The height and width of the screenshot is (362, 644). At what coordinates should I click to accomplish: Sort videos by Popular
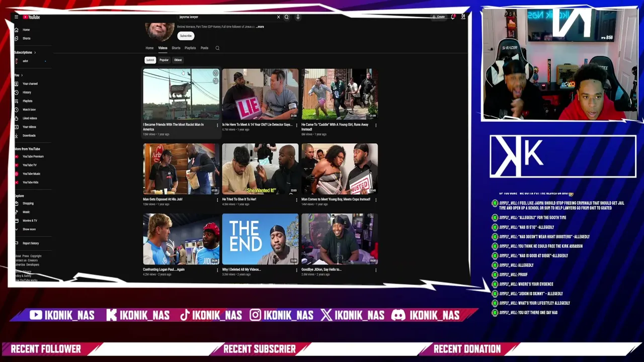[x=164, y=60]
